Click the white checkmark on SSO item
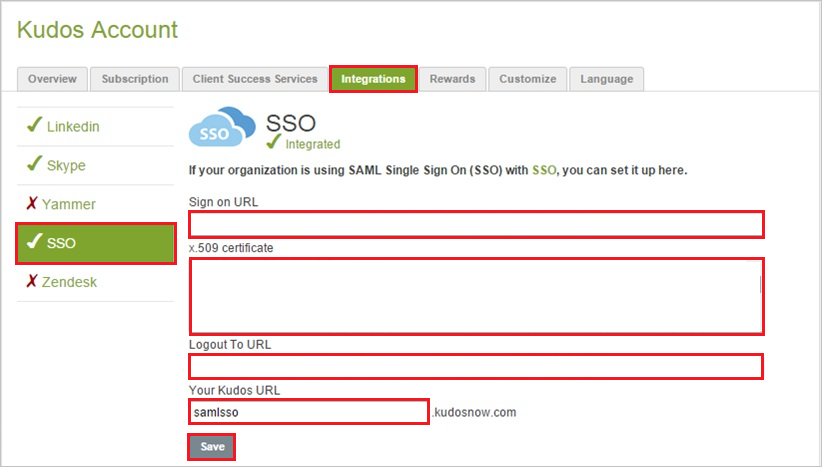Viewport: 822px width, 467px height. pos(34,241)
